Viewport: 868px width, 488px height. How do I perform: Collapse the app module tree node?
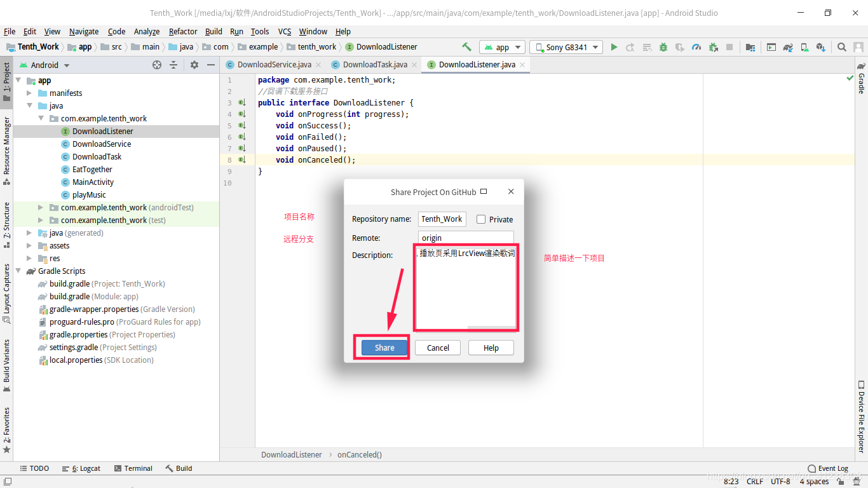coord(18,81)
